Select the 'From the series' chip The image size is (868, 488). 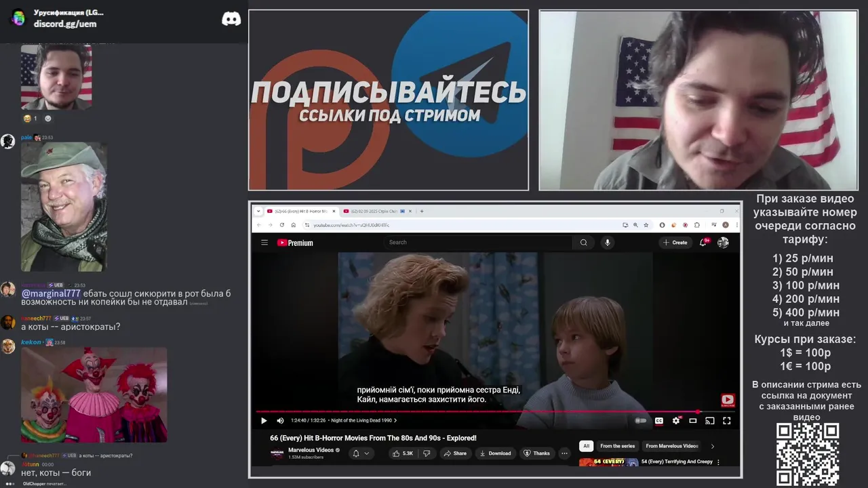(617, 446)
